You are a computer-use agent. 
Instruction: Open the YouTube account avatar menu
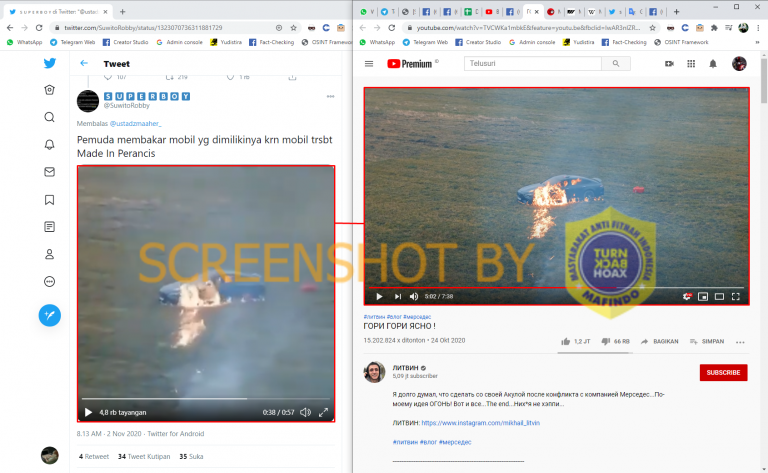click(739, 64)
